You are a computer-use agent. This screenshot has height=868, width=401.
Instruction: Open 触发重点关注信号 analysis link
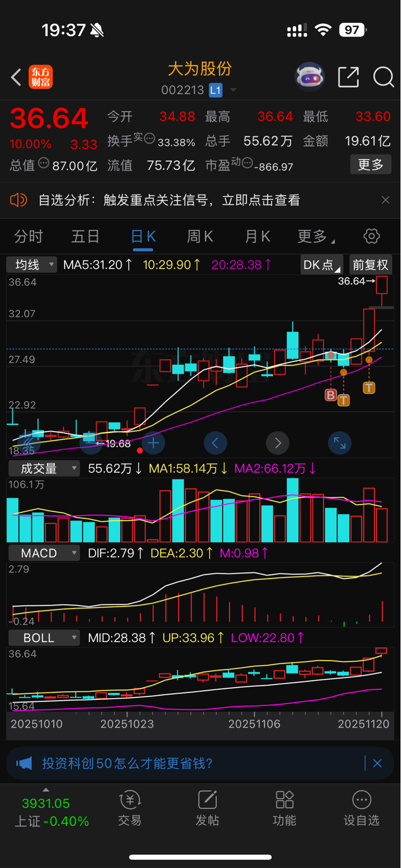(202, 200)
